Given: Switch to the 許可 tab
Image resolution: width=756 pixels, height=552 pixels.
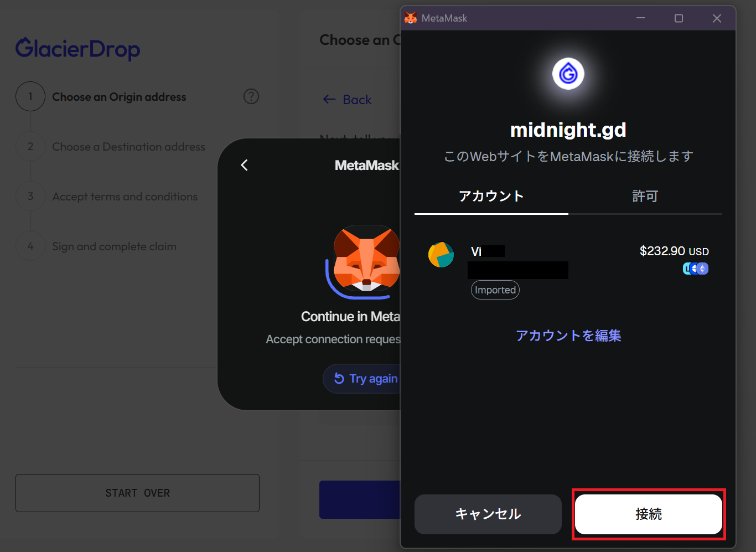Looking at the screenshot, I should (645, 196).
